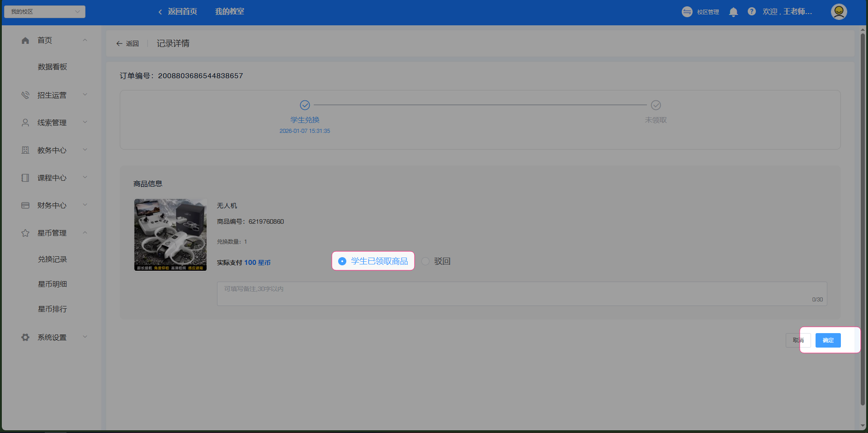Click the gear icon beside 系统设置
This screenshot has height=433, width=868.
25,337
